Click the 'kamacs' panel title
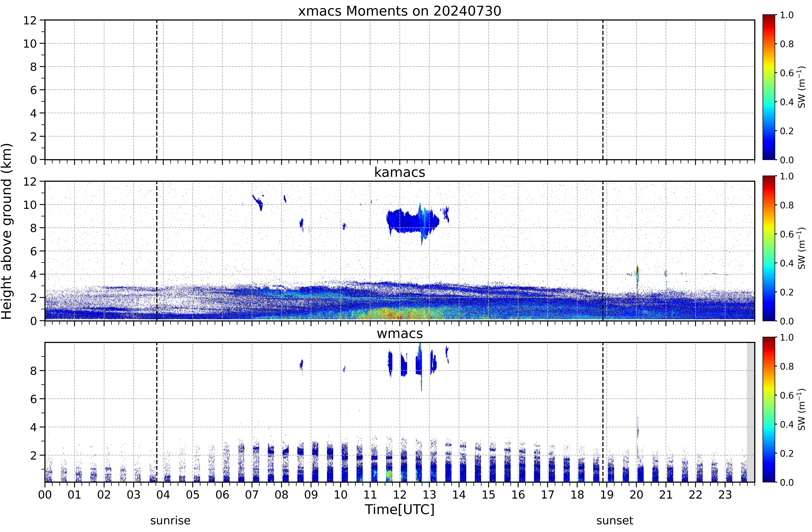The image size is (812, 532). [400, 172]
